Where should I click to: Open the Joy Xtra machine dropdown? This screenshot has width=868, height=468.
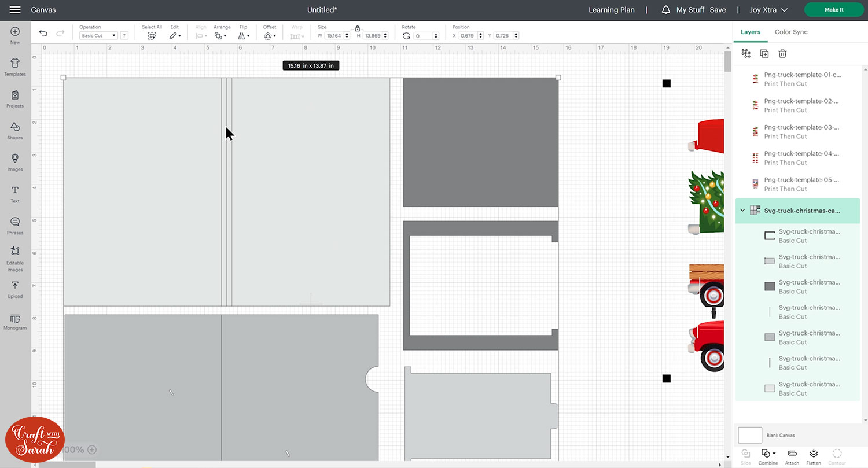tap(768, 10)
